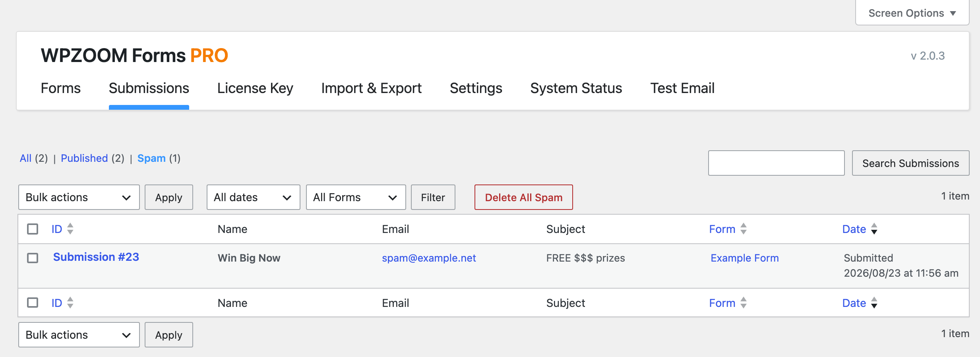Go to the Test Email tab
Screen dimensions: 980x357
click(x=682, y=88)
